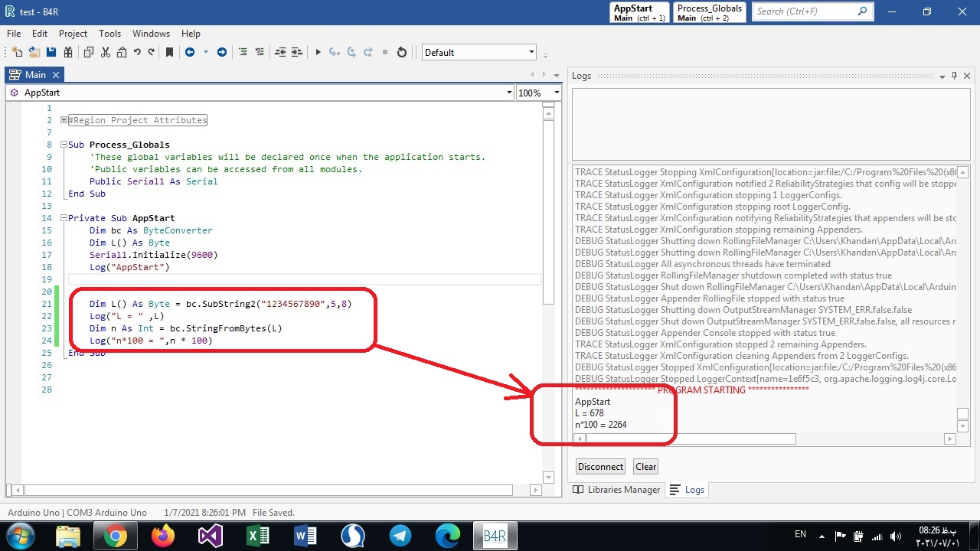980x551 pixels.
Task: Paste using the clipboard toolbar icon
Action: (x=121, y=52)
